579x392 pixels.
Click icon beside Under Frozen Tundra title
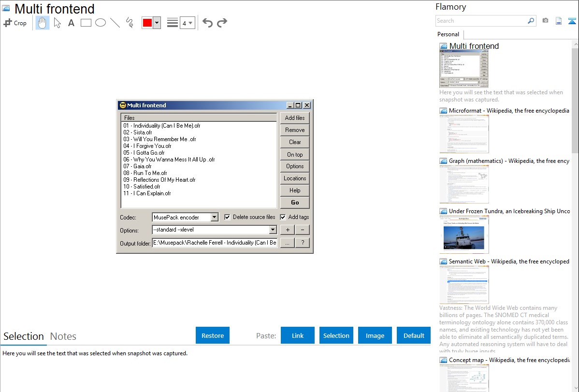(443, 211)
